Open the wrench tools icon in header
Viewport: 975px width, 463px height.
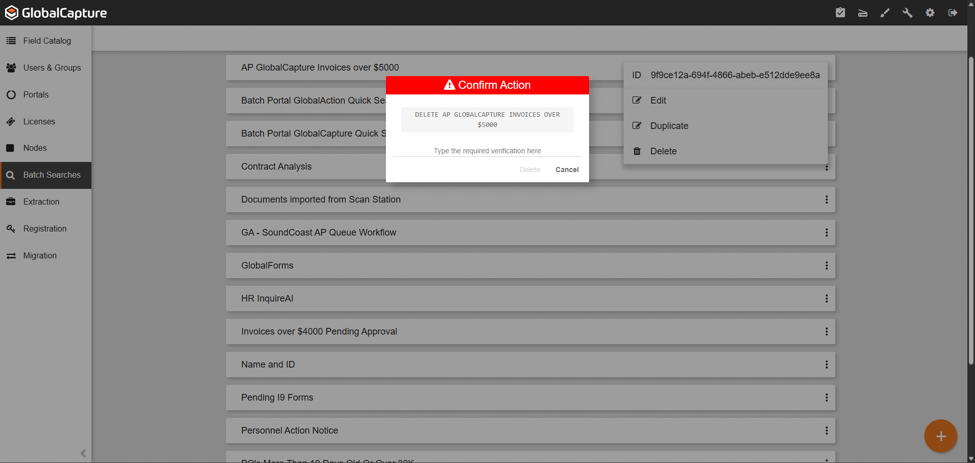coord(907,12)
